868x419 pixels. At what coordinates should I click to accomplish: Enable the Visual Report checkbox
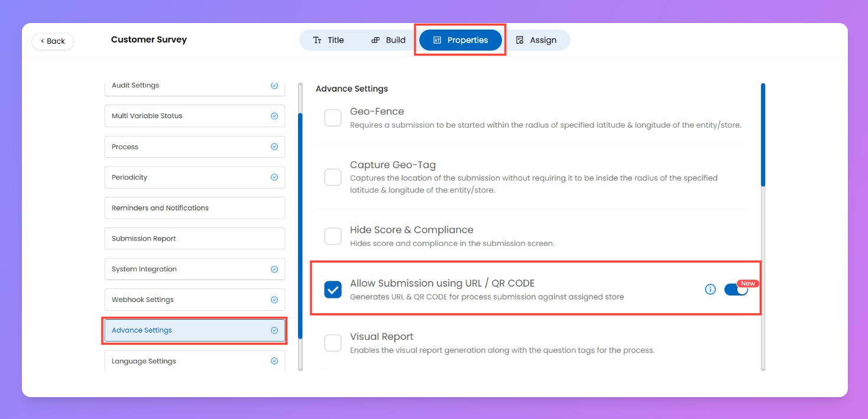click(333, 343)
